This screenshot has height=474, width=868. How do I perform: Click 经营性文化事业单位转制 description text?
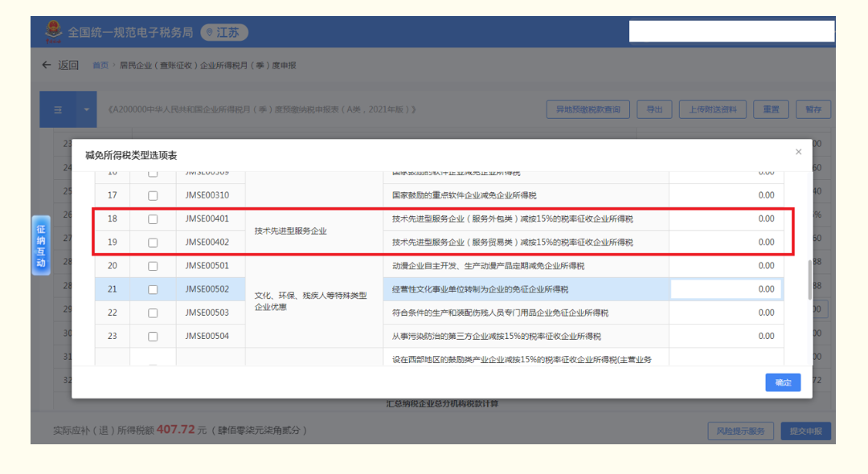click(480, 289)
